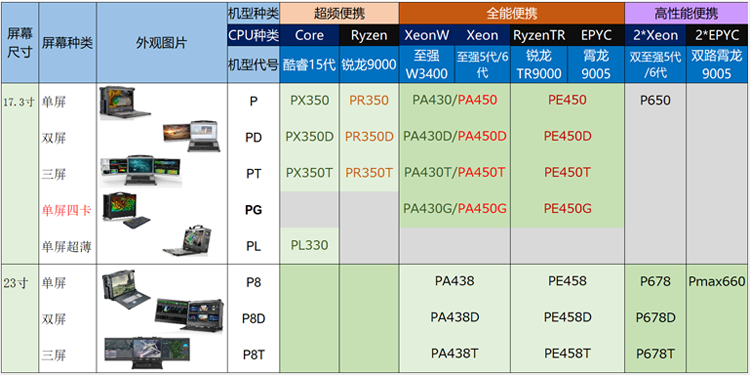Screen dimensions: 750x375
Task: Click the 23-inch triple-screen product image
Action: click(x=147, y=354)
